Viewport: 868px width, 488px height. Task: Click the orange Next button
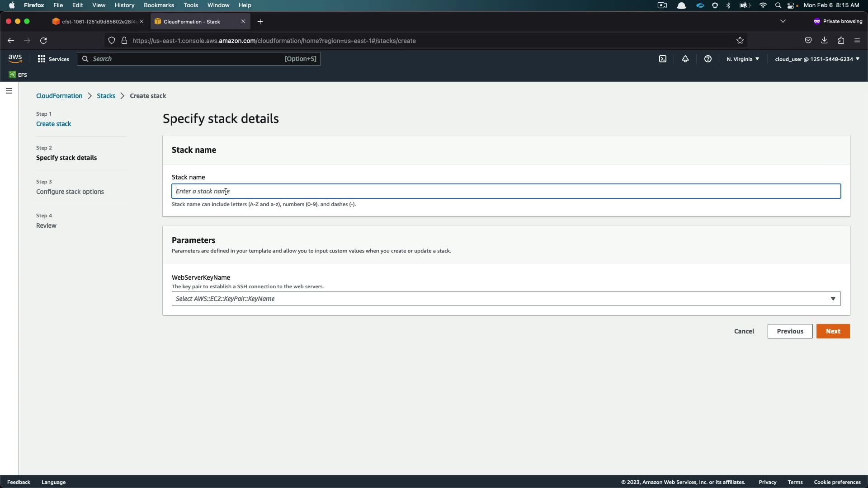[833, 331]
